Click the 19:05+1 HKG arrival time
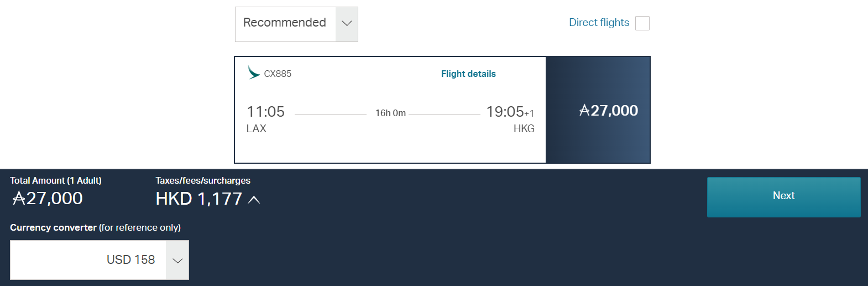The image size is (868, 286). coord(510,112)
